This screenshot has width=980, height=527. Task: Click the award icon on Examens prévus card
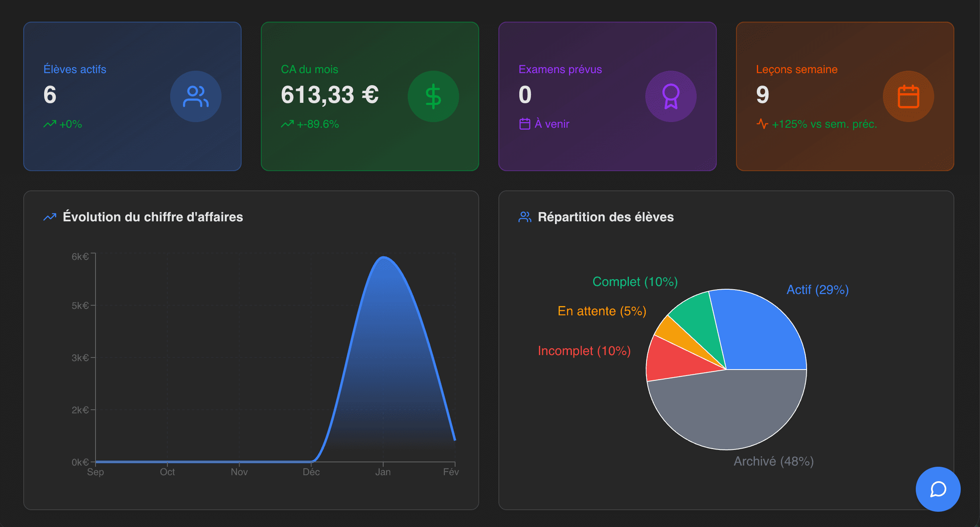pyautogui.click(x=671, y=96)
